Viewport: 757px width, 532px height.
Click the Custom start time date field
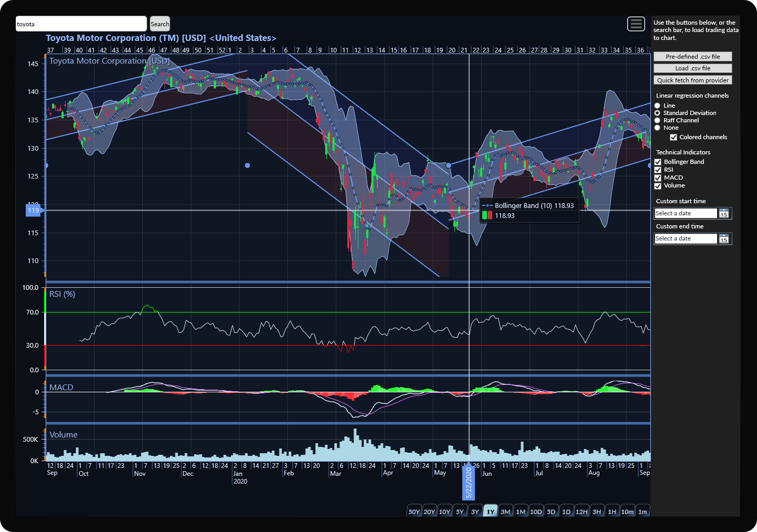[686, 213]
